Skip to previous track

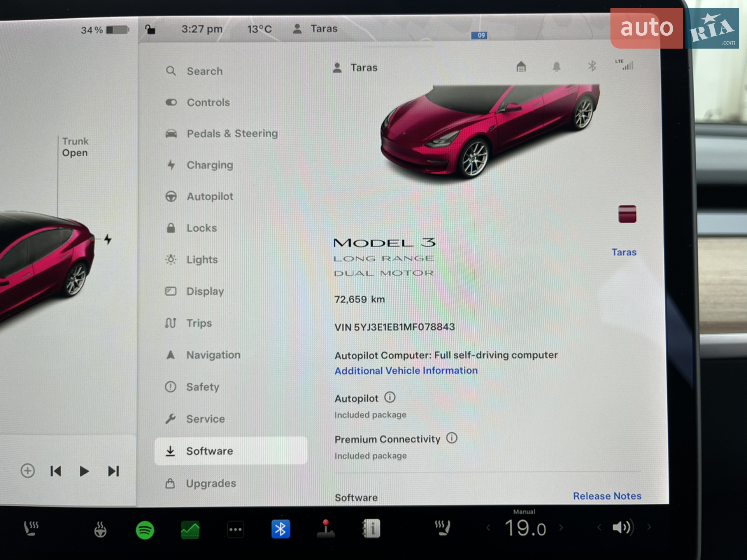tap(56, 471)
